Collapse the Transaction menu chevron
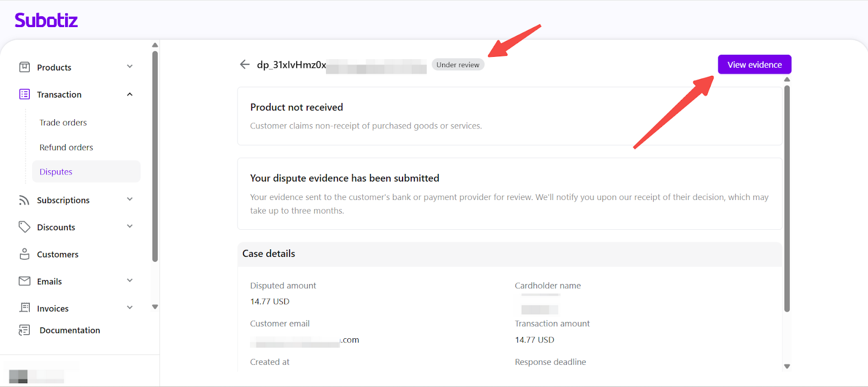This screenshot has width=868, height=387. tap(130, 94)
